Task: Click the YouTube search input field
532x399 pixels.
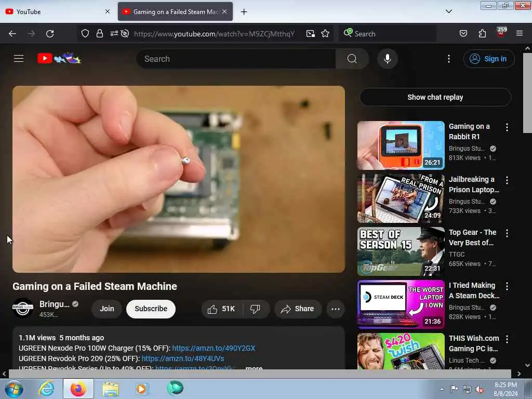Action: pyautogui.click(x=236, y=59)
